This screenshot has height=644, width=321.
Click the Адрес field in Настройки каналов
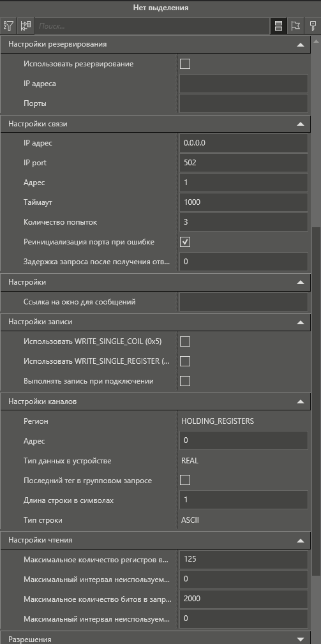pyautogui.click(x=244, y=440)
